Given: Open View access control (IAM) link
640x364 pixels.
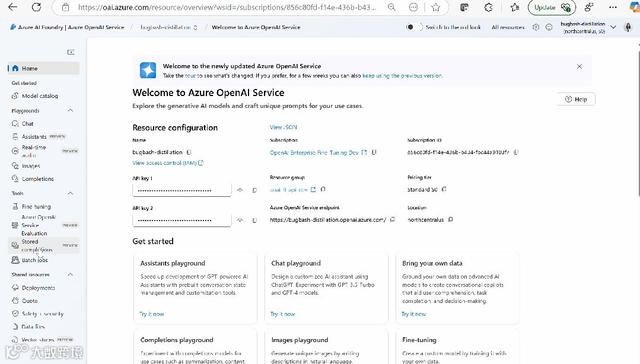Looking at the screenshot, I should (168, 163).
